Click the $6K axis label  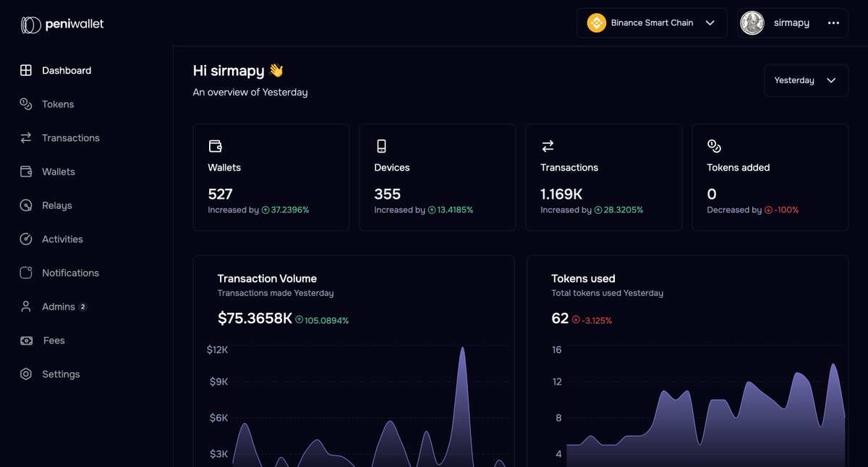[218, 418]
